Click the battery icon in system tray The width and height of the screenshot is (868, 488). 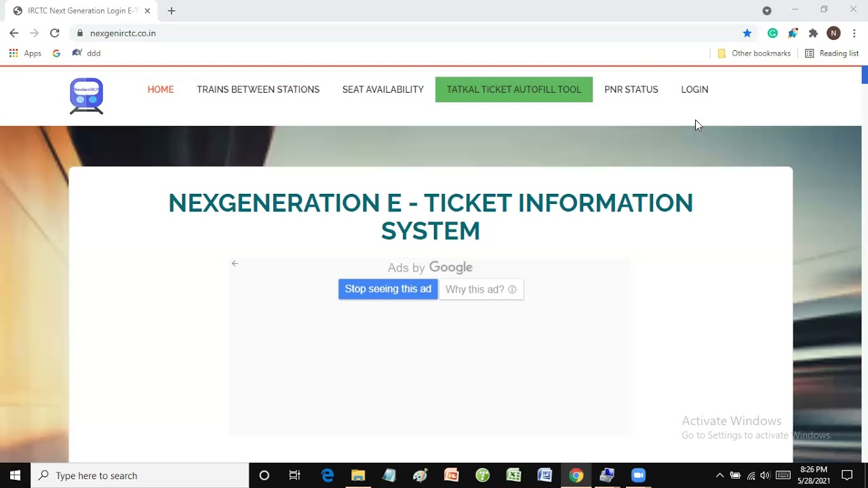click(x=735, y=475)
